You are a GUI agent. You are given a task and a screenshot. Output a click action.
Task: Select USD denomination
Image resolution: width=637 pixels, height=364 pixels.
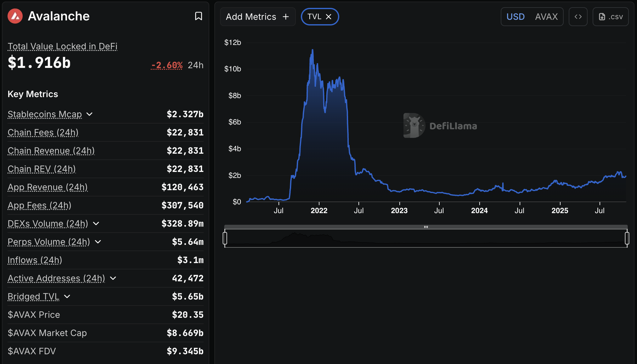pos(515,17)
